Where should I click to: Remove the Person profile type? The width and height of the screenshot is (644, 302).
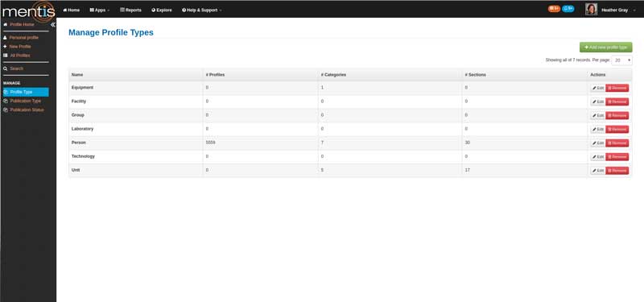(x=617, y=143)
